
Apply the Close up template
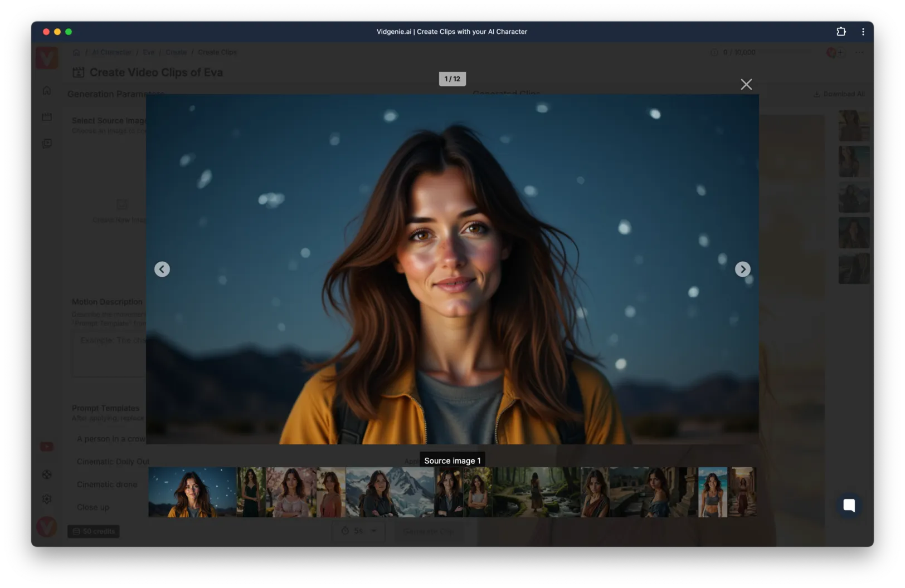[93, 507]
